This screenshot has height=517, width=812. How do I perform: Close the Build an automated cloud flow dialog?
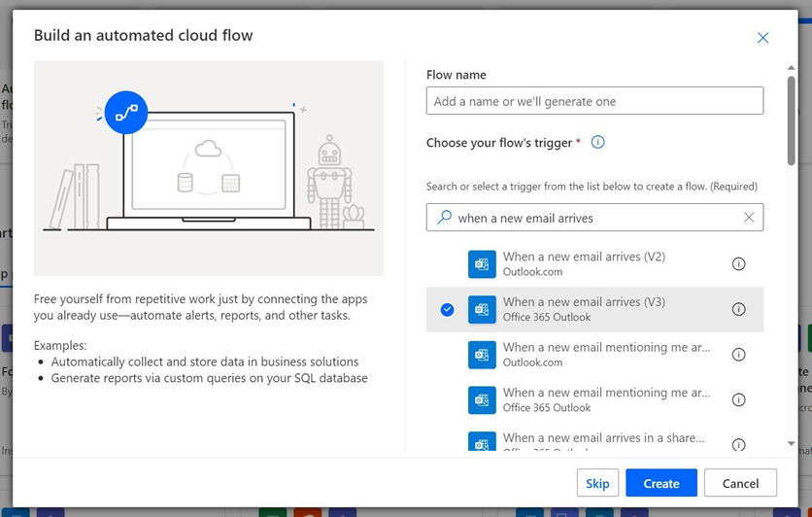[762, 38]
